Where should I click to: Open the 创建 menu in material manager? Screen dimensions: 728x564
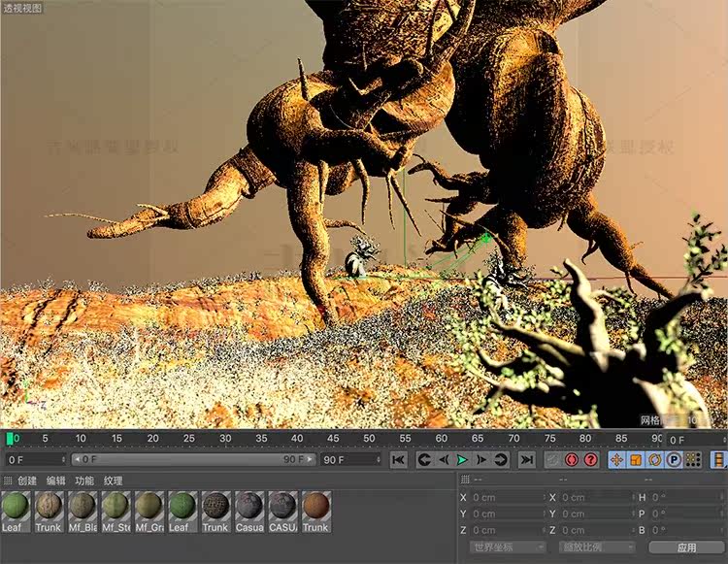click(x=26, y=481)
